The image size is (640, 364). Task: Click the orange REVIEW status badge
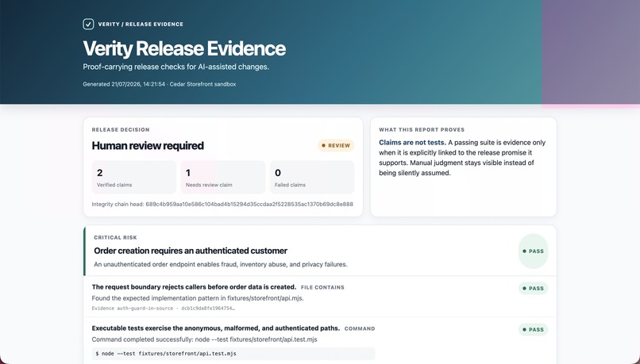(x=336, y=145)
